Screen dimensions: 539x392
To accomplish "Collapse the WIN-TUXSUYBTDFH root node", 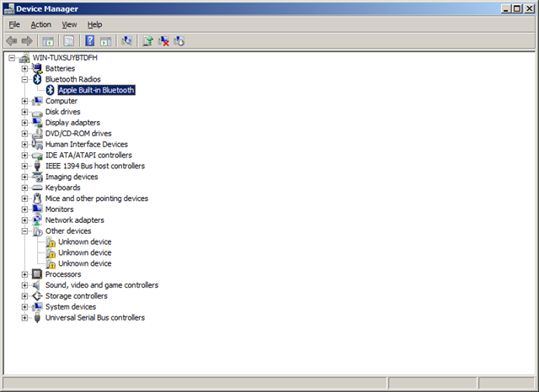I will click(12, 58).
